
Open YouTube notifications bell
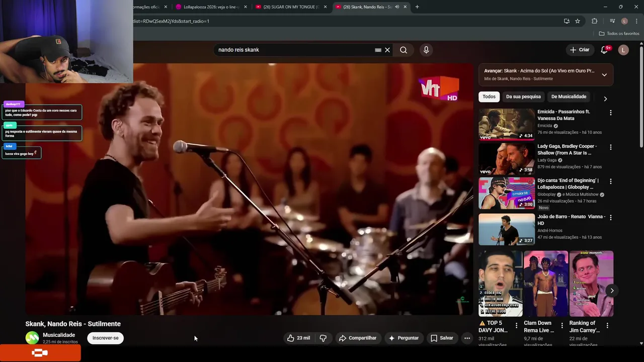point(604,50)
